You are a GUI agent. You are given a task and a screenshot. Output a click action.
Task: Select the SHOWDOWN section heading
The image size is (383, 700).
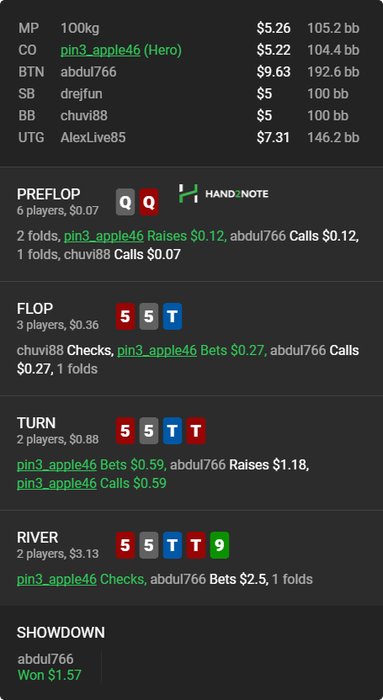point(61,633)
